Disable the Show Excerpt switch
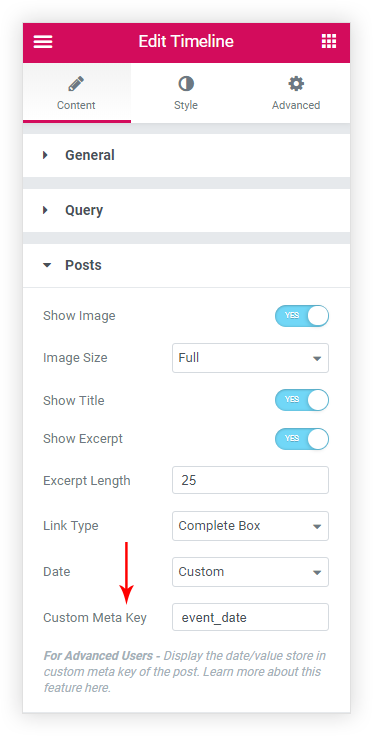Image resolution: width=373 pixels, height=736 pixels. [302, 438]
